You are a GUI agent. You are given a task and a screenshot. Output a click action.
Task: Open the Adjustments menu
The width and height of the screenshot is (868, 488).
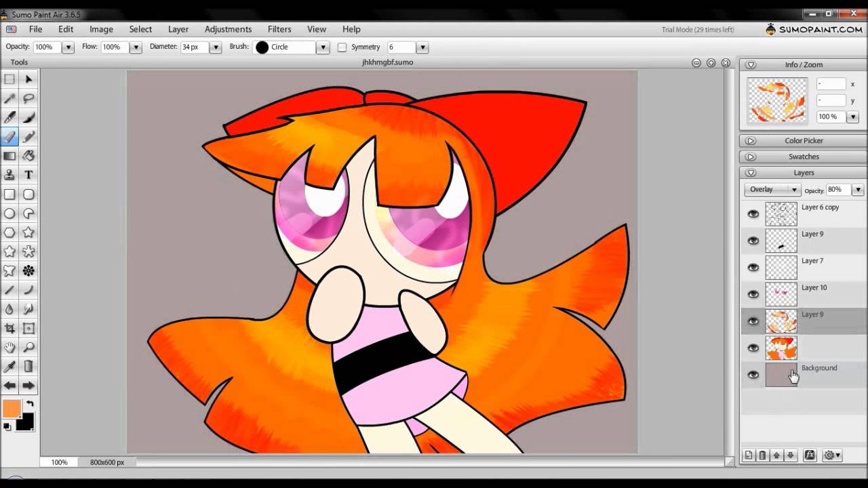[x=228, y=29]
